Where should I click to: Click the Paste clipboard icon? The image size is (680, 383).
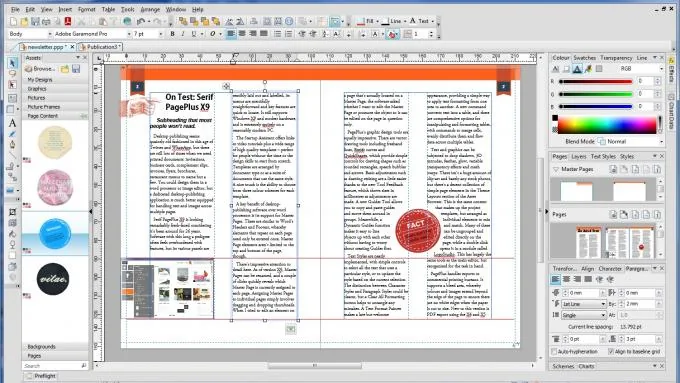point(103,21)
